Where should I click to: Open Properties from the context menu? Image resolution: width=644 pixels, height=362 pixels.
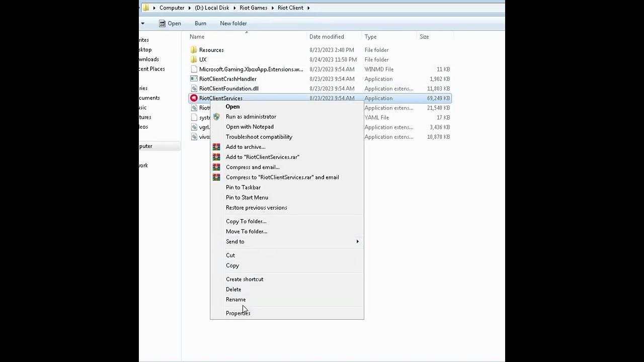coord(238,313)
